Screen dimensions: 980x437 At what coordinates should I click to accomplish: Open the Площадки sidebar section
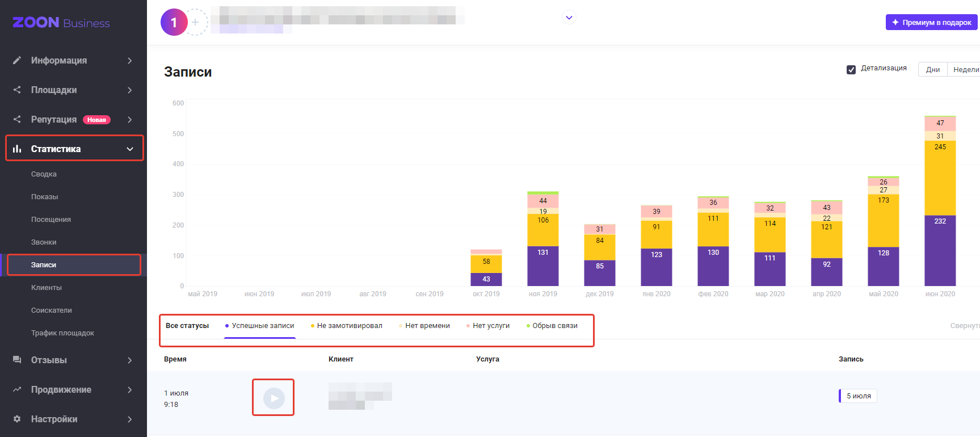coord(74,90)
